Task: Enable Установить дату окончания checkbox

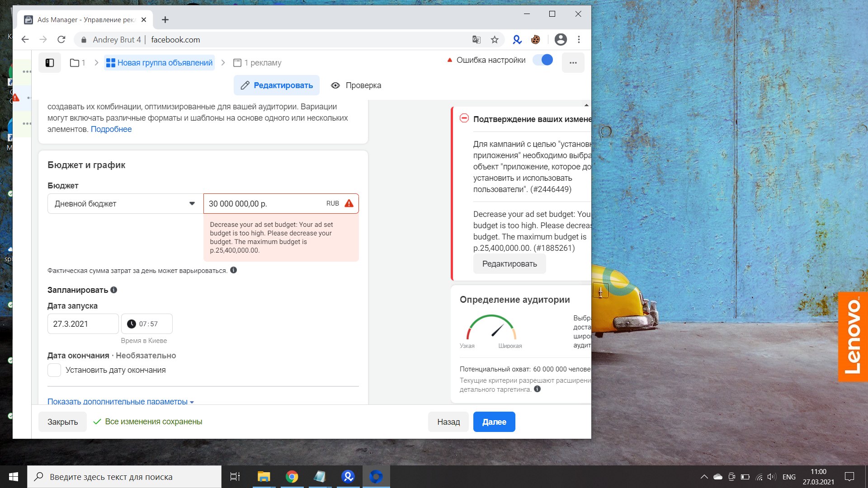Action: (x=54, y=370)
